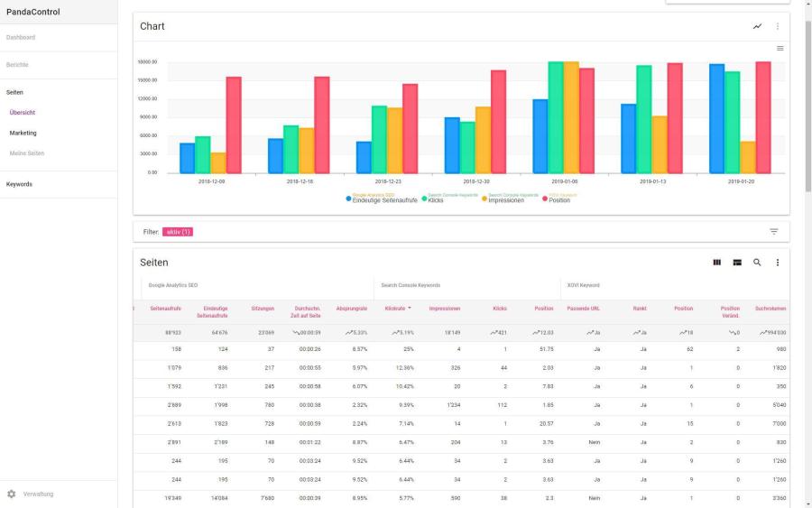Open Verwaltung settings gear
Screen dimensions: 812x508
pos(12,494)
